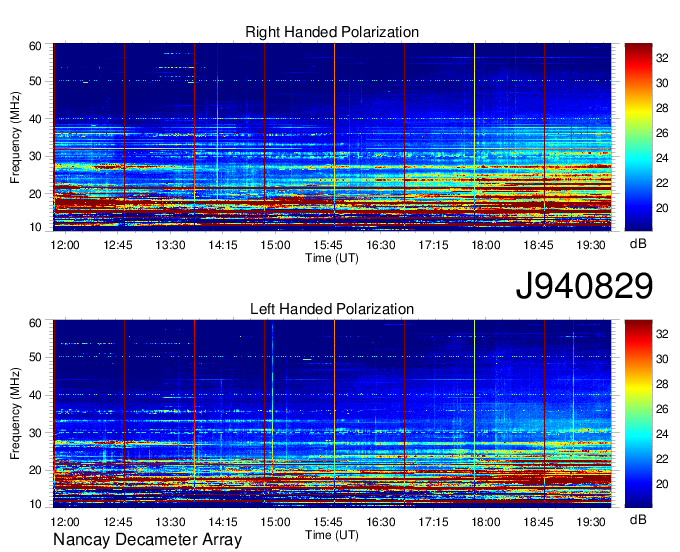This screenshot has width=680, height=552.
Task: Click the 18:45 tick on the bottom plot
Action: click(x=538, y=522)
